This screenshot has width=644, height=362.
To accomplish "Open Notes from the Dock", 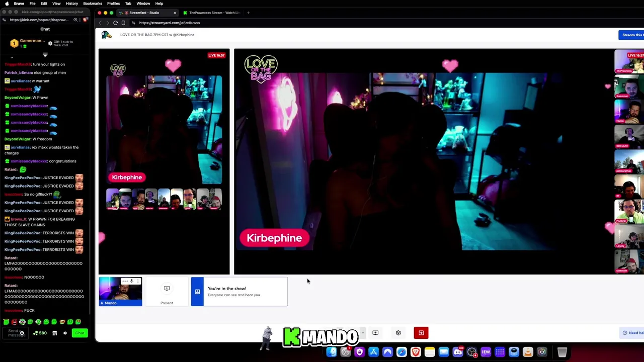I will pos(430,352).
